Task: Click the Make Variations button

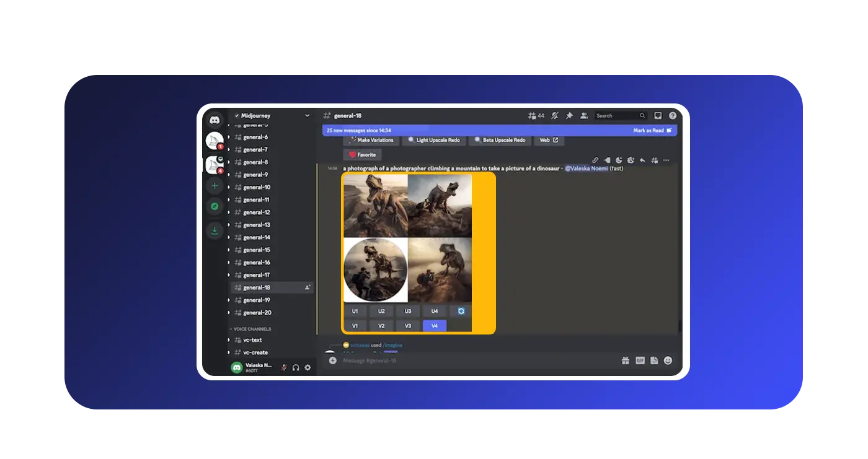Action: 371,140
